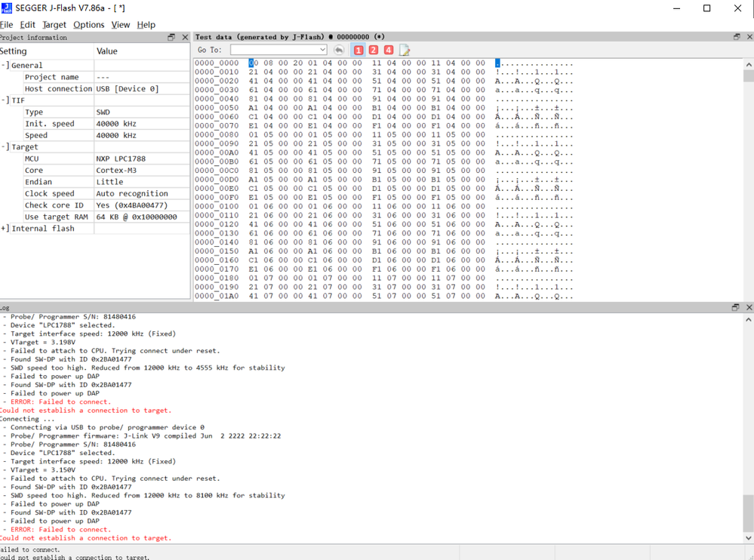Click log line 'Connecting via USB to probe'
This screenshot has width=754, height=560.
tap(107, 427)
